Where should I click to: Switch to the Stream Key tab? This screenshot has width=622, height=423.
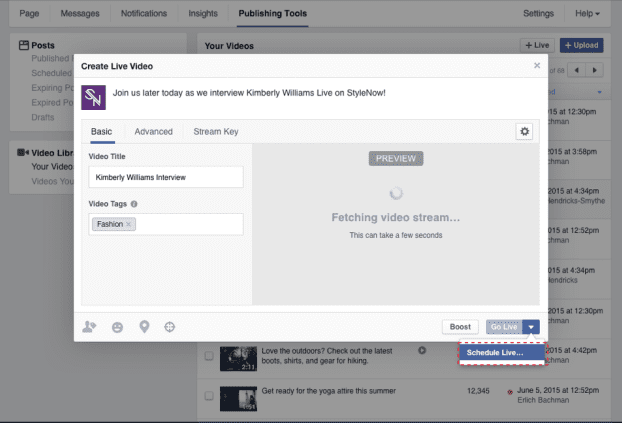[x=215, y=132]
